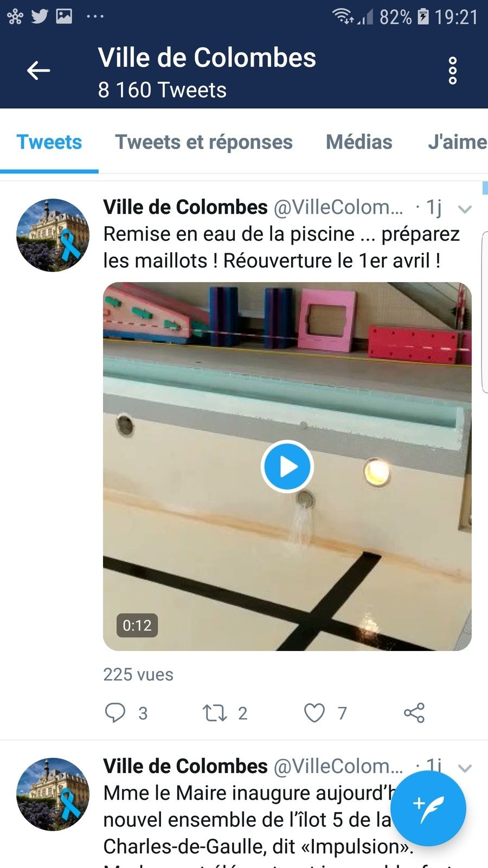Tap the image notification icon in status bar
Viewport: 488px width, 868px height.
[x=64, y=16]
